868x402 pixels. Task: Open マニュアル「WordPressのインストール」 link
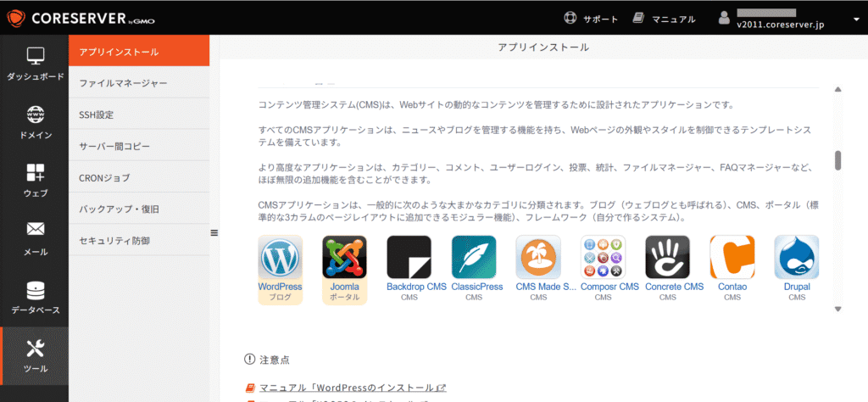click(x=353, y=387)
